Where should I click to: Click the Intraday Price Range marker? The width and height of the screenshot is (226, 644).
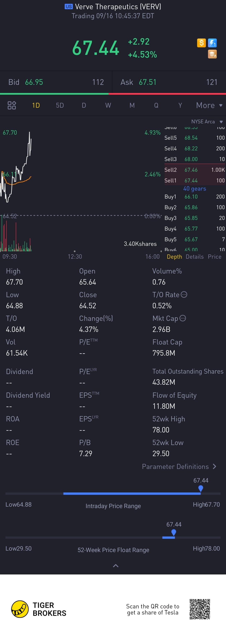[200, 488]
